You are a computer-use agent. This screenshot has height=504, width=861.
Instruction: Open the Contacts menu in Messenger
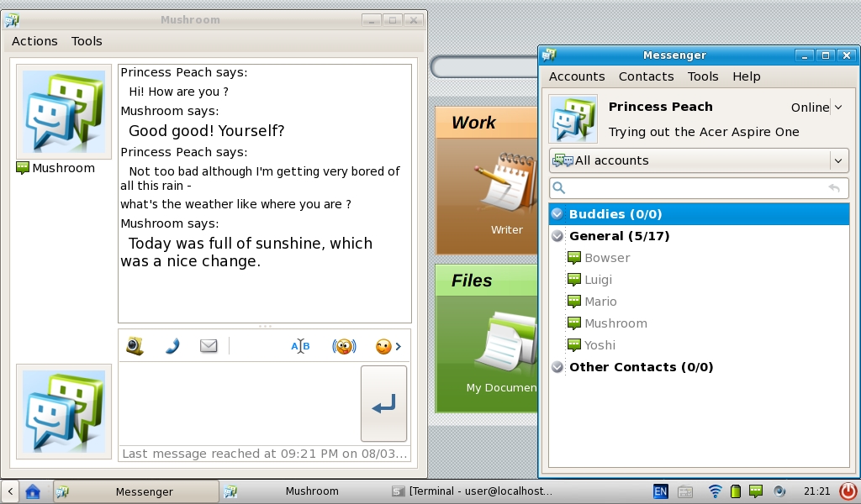pos(646,76)
